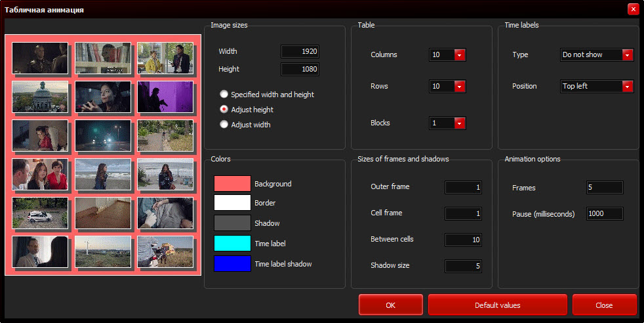Screen dimensions: 644x323
Task: Pick the cyan Time label color swatch
Action: pyautogui.click(x=232, y=244)
